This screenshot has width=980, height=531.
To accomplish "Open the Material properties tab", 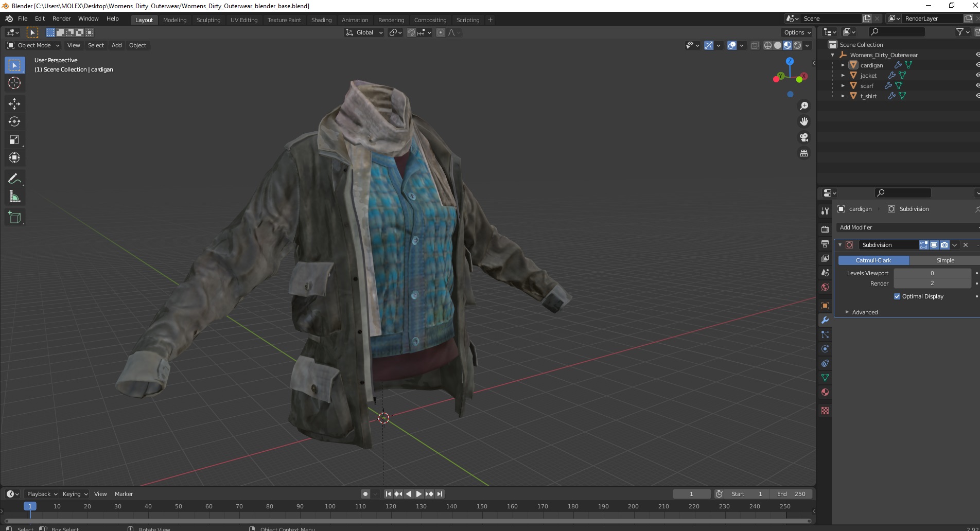I will pos(825,392).
